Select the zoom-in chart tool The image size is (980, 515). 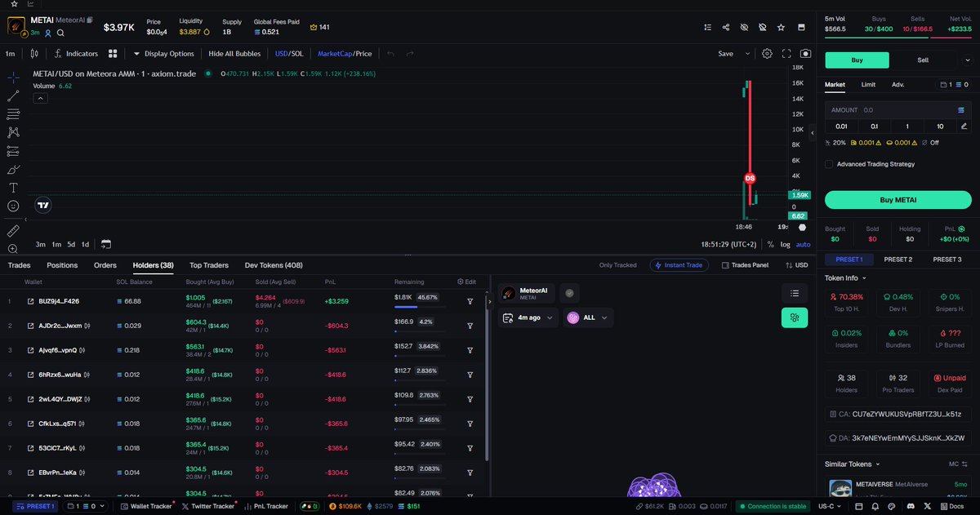[x=13, y=249]
